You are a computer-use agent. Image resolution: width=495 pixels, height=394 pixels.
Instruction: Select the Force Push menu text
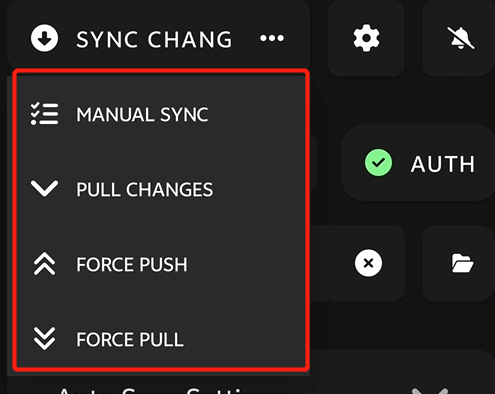132,264
